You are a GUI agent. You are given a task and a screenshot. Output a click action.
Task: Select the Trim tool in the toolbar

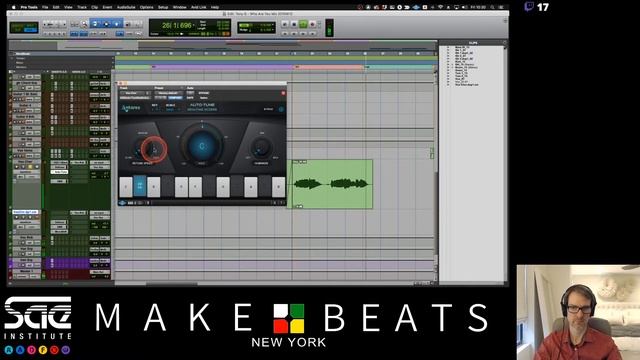coord(96,24)
